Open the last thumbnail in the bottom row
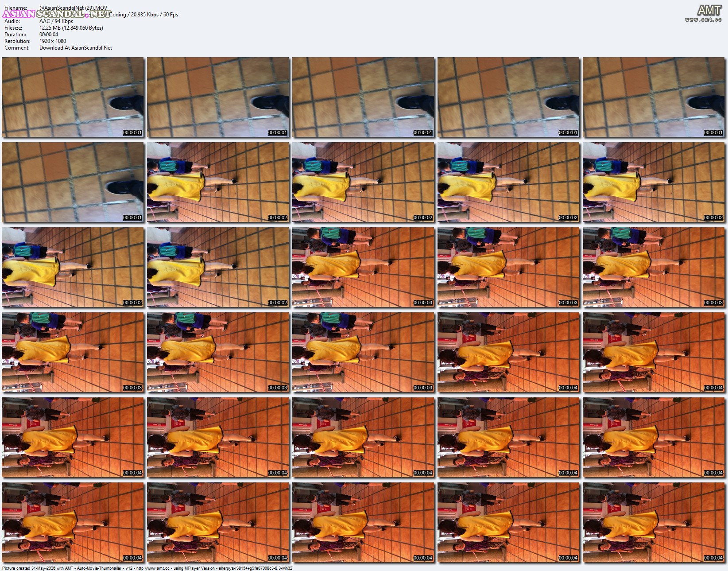The image size is (728, 571). coord(654,522)
